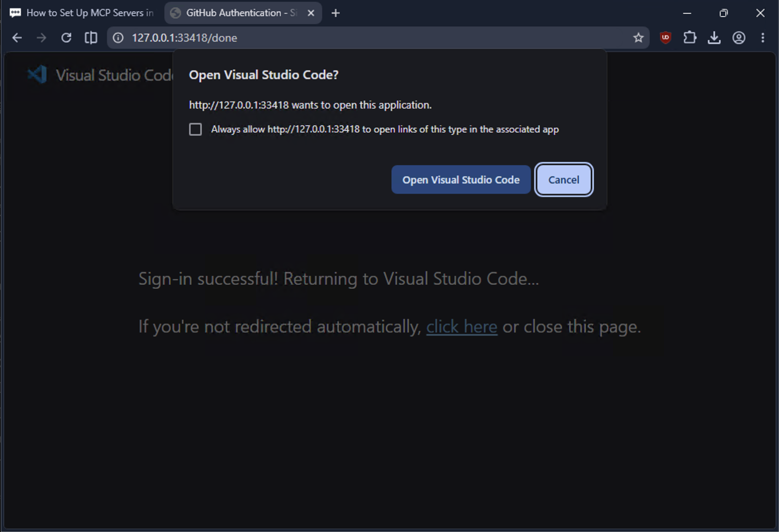Close the GitHub Authentication tab
This screenshot has width=779, height=532.
[311, 13]
